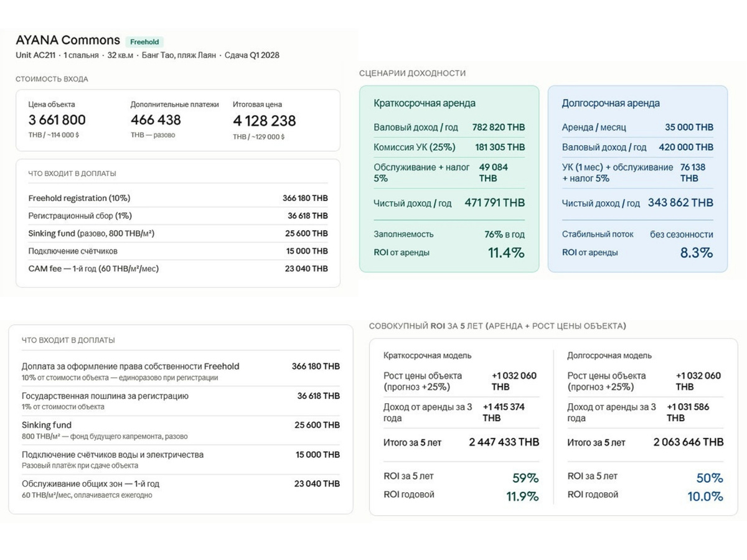Click "Доплата за оформление права собственности Freehold" row
Screen dimensions: 747x560
point(181,371)
